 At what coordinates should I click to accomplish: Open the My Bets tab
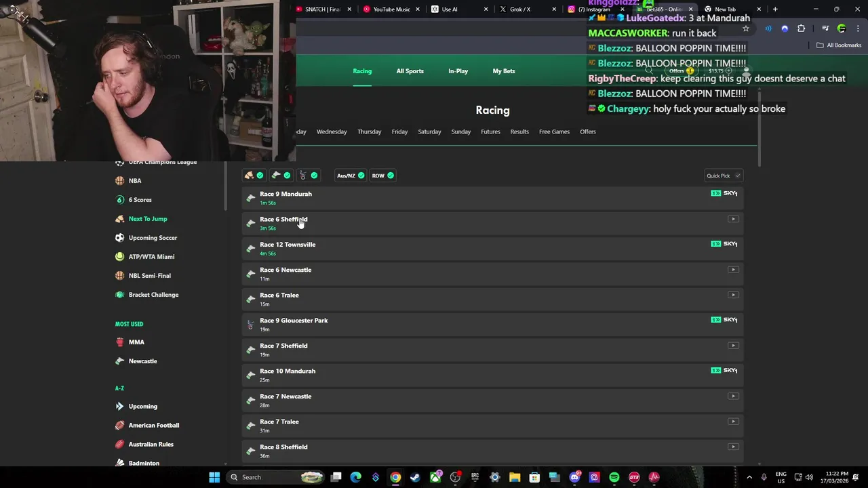(x=504, y=71)
